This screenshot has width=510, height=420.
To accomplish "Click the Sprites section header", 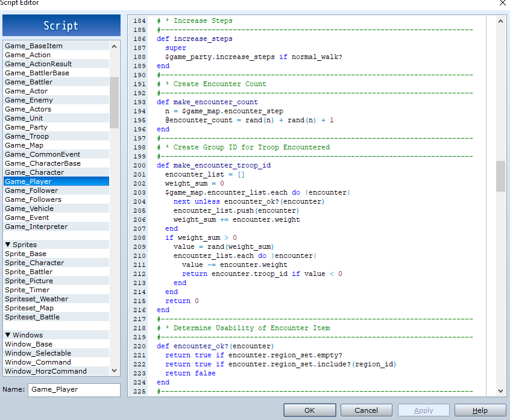I will (57, 245).
